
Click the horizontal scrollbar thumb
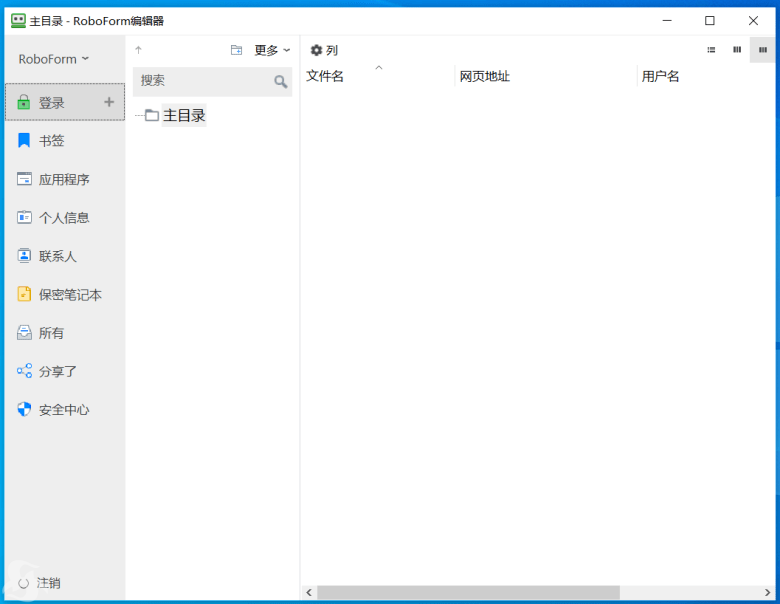468,593
